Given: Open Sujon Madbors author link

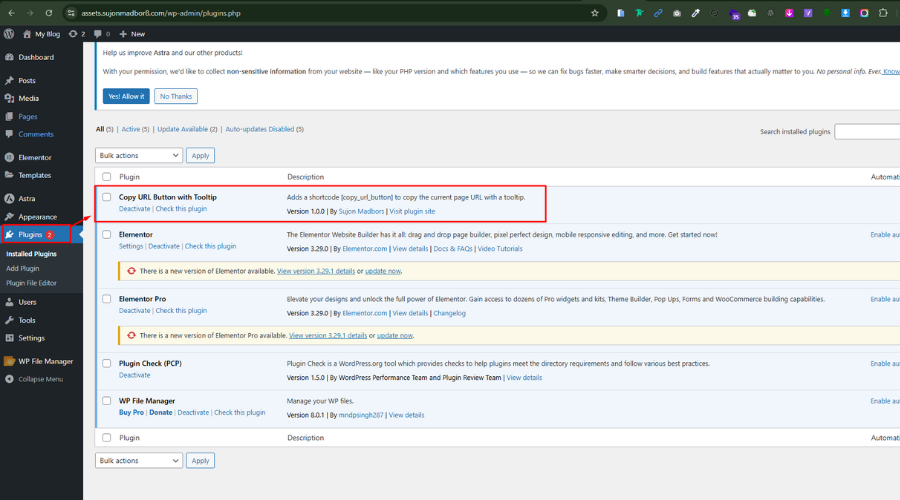Looking at the screenshot, I should [x=361, y=211].
